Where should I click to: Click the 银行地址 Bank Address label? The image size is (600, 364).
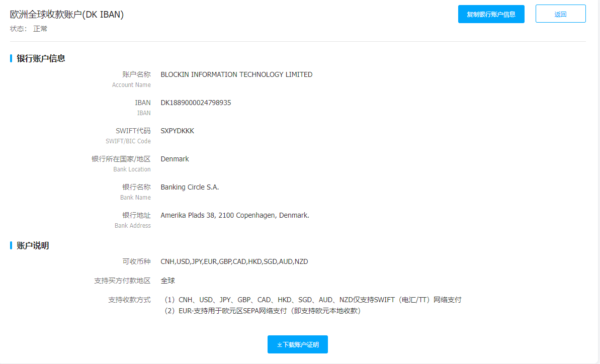[x=132, y=220]
